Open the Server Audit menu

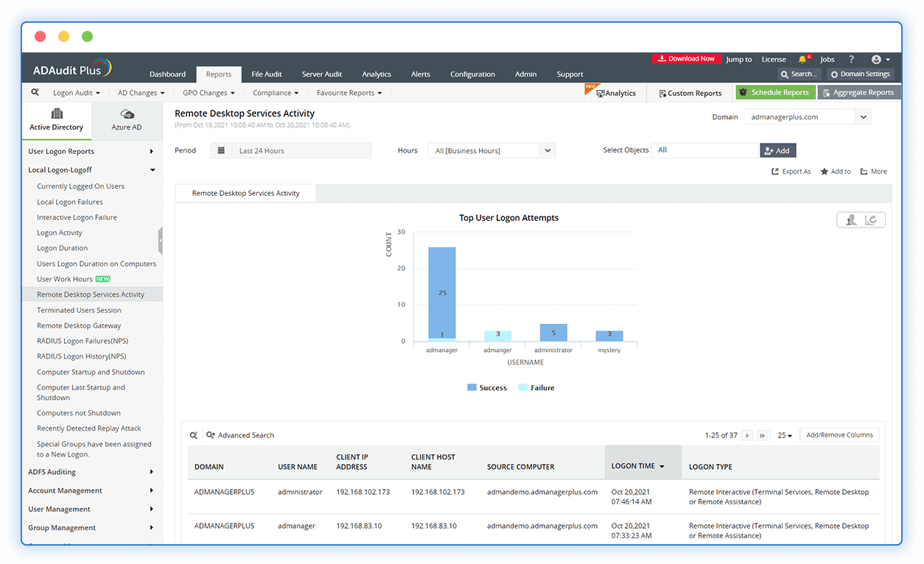(322, 74)
